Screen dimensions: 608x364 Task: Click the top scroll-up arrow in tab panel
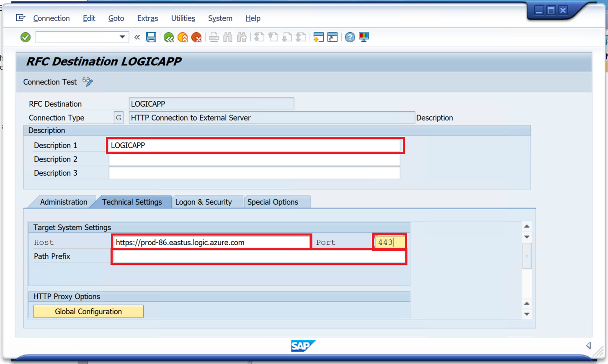tap(527, 226)
